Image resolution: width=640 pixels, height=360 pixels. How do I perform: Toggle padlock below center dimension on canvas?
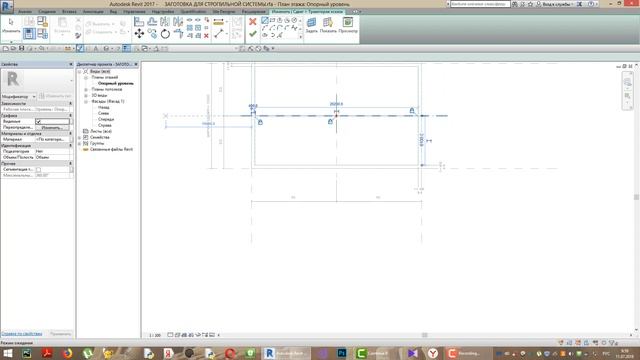pyautogui.click(x=330, y=121)
